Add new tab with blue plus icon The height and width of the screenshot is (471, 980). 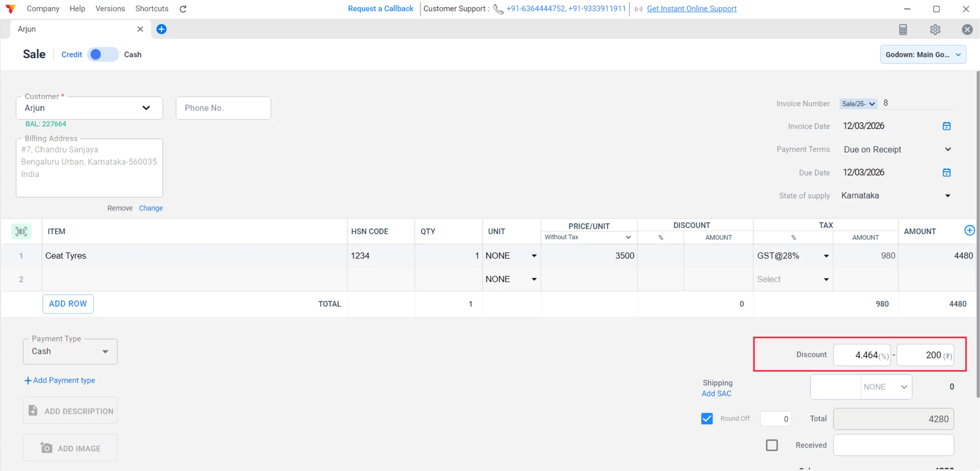pos(162,29)
